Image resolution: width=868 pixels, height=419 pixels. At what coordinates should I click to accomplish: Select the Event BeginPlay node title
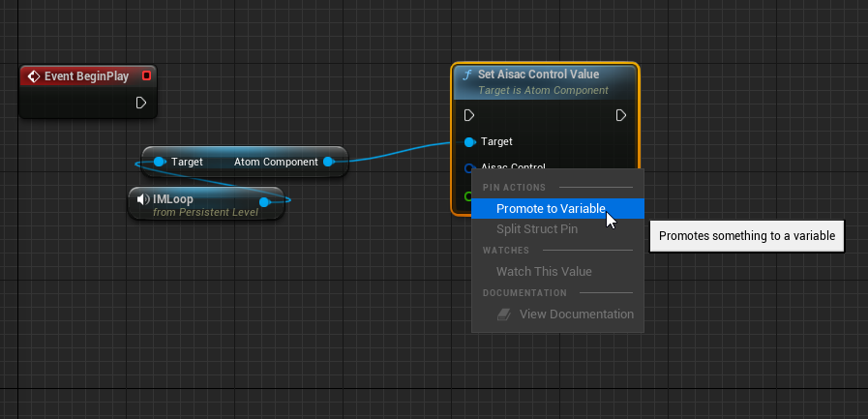tap(86, 76)
